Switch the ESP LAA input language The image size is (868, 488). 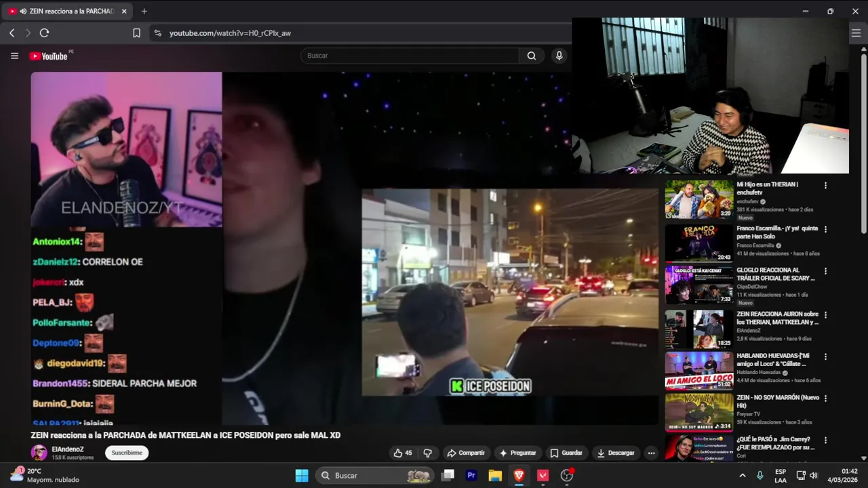click(x=781, y=476)
